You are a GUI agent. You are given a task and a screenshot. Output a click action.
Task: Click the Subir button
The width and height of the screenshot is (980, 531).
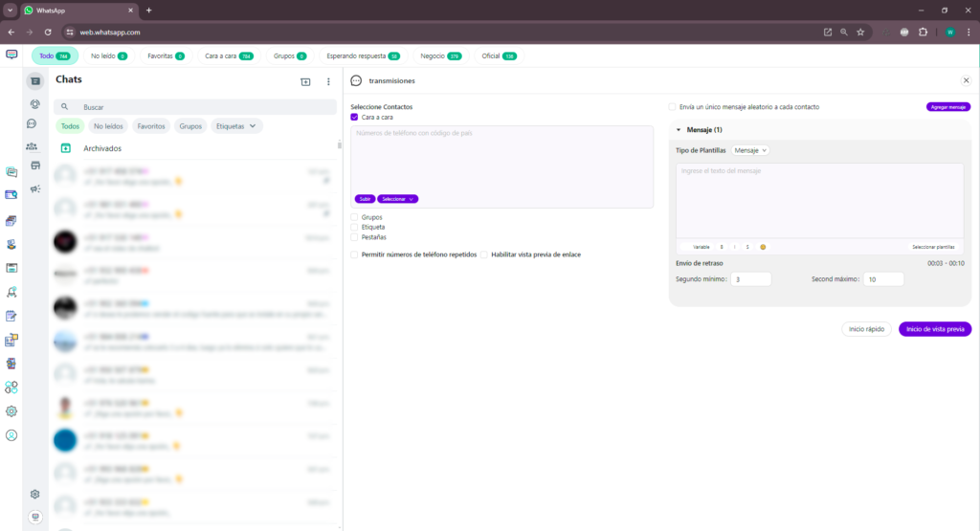pos(365,199)
